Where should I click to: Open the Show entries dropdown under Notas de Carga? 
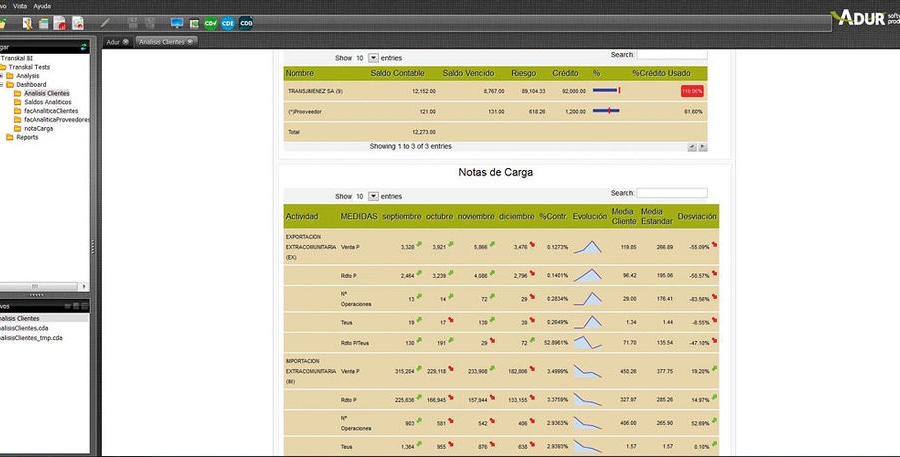point(373,197)
